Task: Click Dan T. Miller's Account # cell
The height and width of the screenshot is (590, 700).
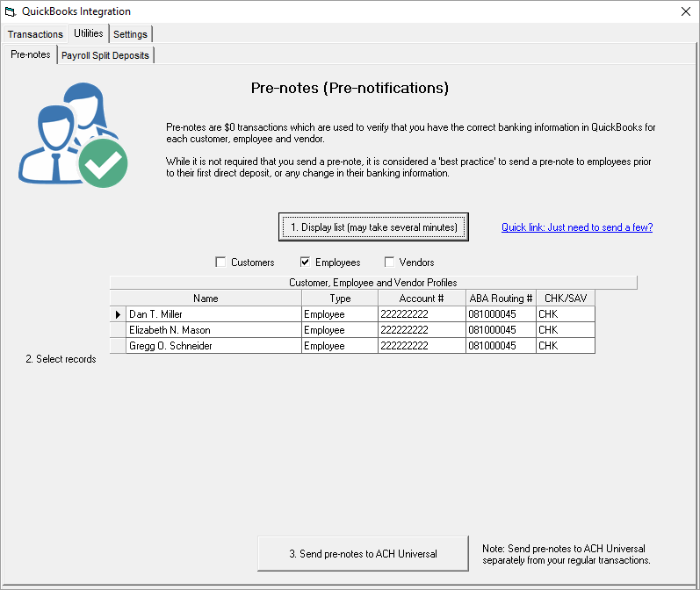Action: click(421, 314)
